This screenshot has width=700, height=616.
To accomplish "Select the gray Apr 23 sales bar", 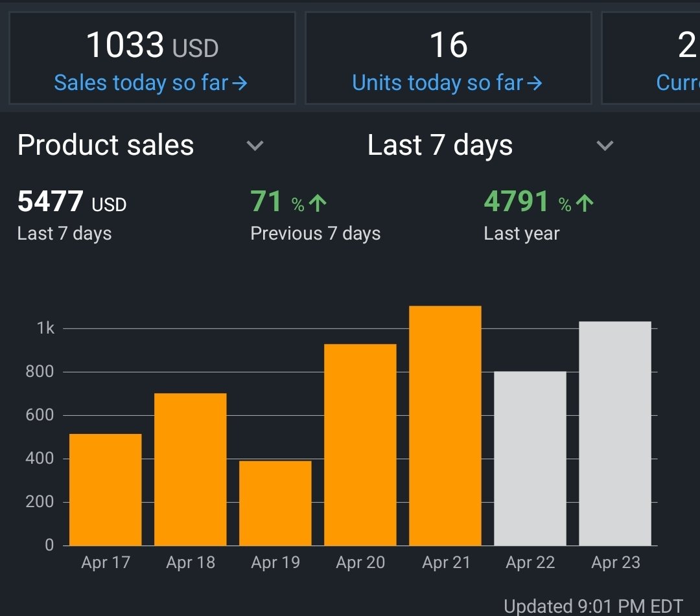I will 615,433.
